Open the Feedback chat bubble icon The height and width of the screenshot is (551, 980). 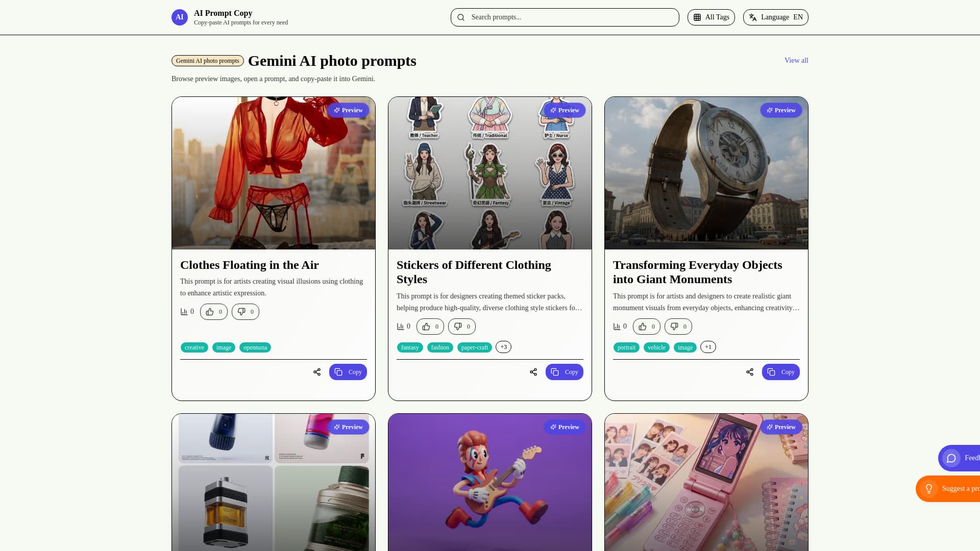[x=951, y=458]
